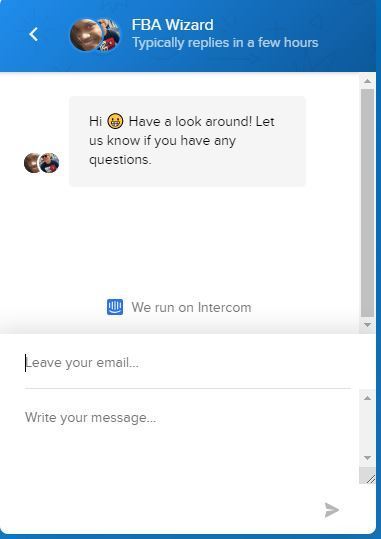Click the FBA Wizard title text
Screen dimensions: 381x539
[x=173, y=25]
